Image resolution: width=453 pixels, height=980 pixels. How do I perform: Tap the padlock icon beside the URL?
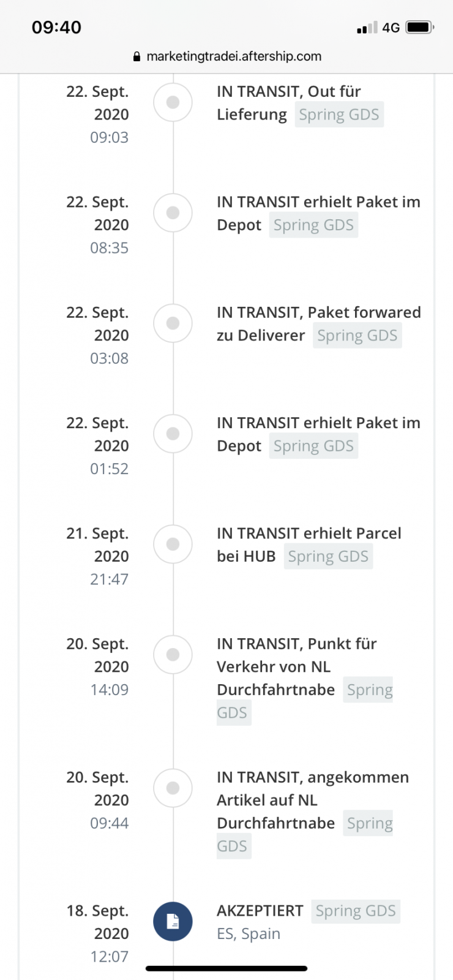click(x=137, y=56)
